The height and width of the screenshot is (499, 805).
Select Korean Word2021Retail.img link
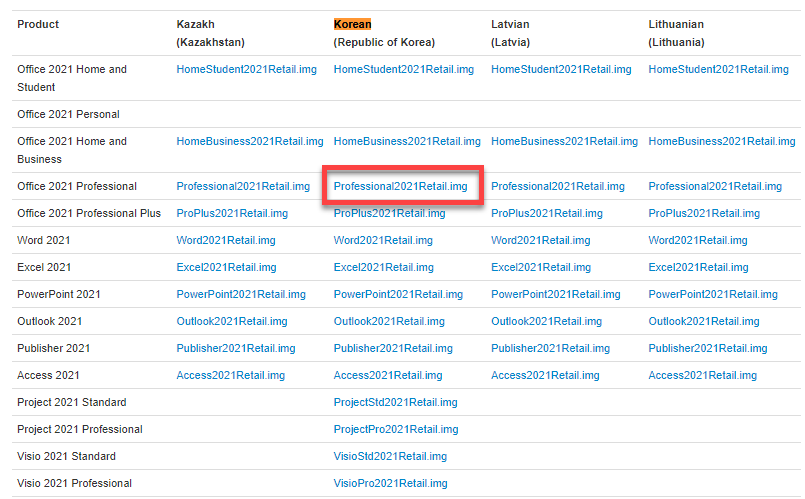point(383,240)
